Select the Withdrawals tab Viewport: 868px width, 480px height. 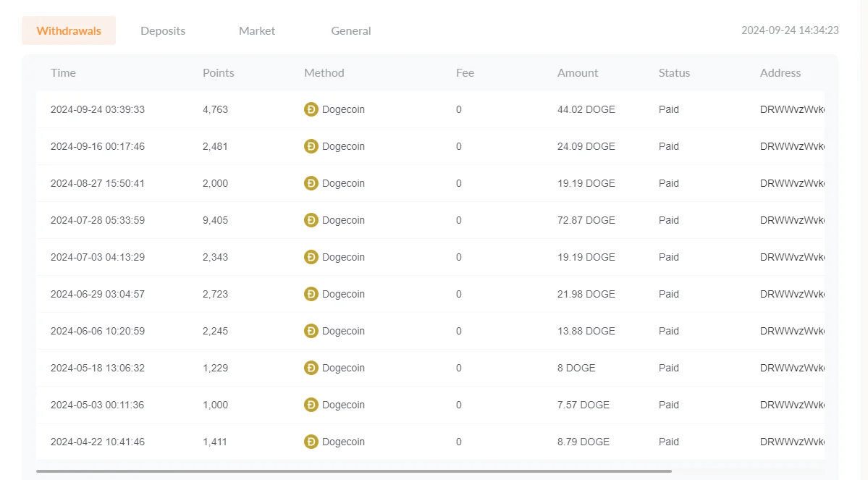[69, 30]
